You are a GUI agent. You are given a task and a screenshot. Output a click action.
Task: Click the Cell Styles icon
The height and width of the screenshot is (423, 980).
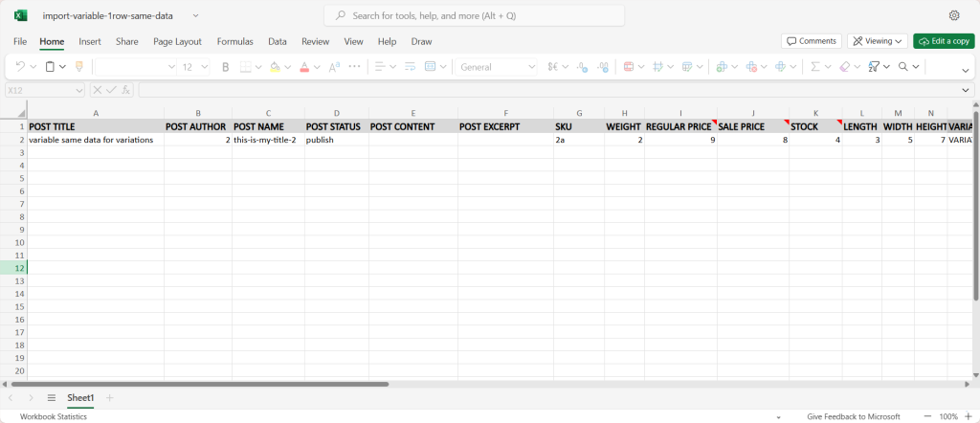pos(658,67)
